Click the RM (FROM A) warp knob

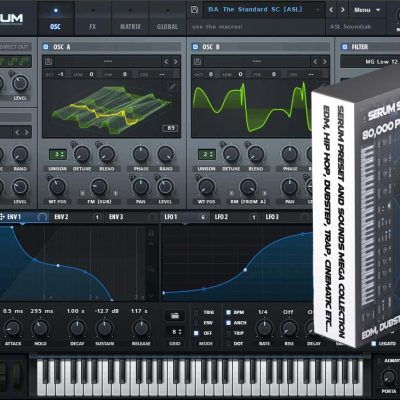tap(248, 187)
